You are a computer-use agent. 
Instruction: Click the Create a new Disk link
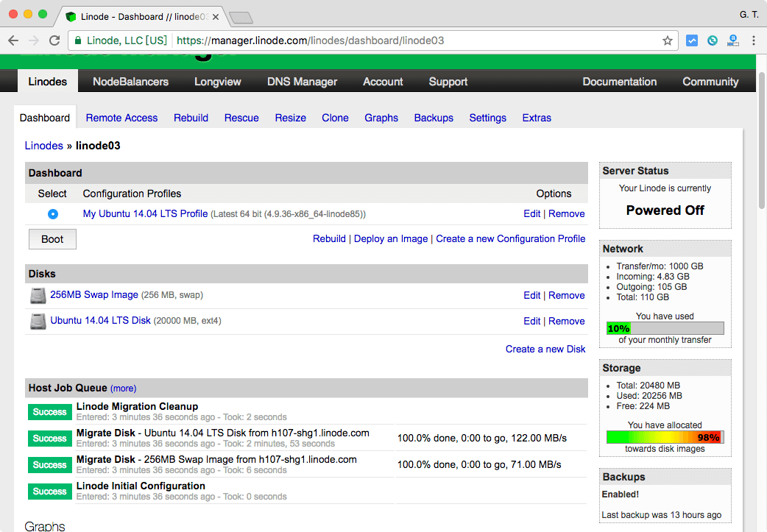tap(545, 349)
